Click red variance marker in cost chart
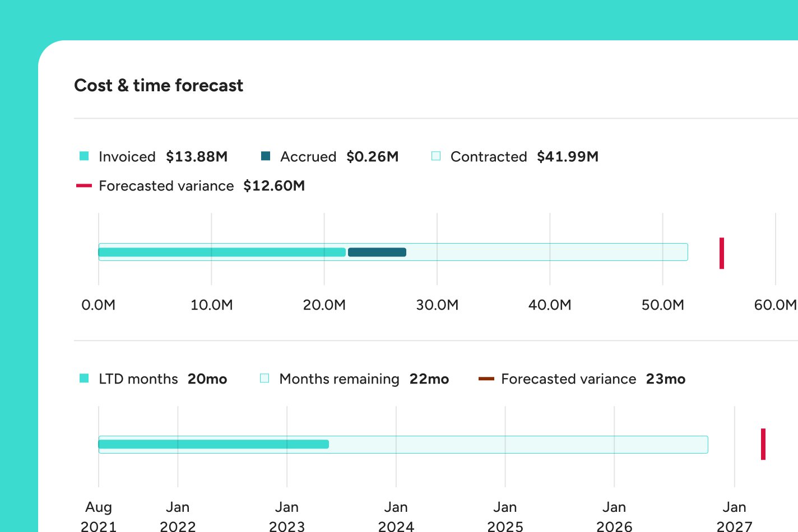 pos(722,253)
